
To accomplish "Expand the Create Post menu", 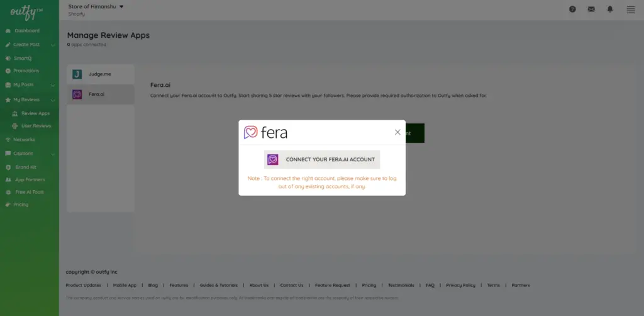I will click(53, 45).
